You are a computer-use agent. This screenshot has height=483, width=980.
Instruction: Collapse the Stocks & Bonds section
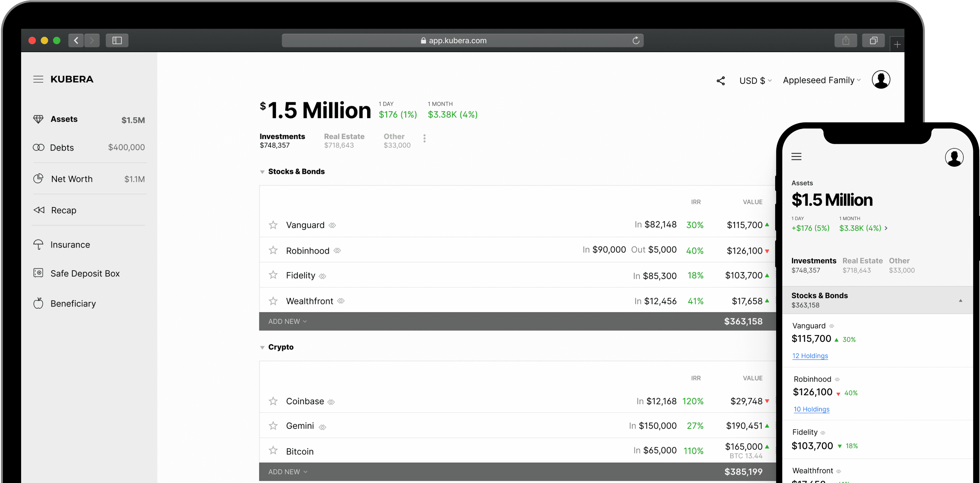[262, 172]
